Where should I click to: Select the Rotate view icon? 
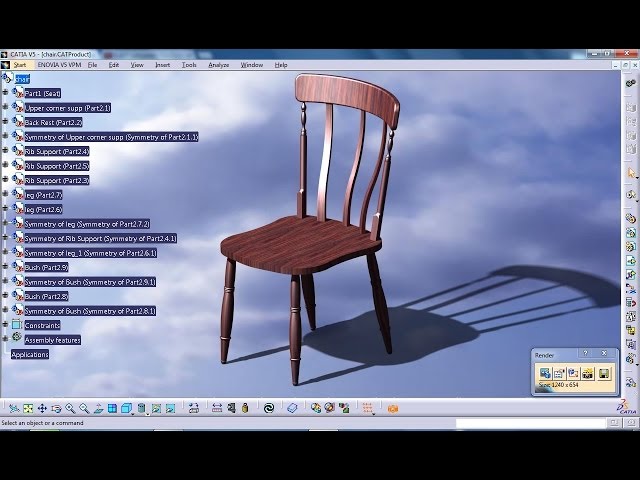tap(56, 408)
